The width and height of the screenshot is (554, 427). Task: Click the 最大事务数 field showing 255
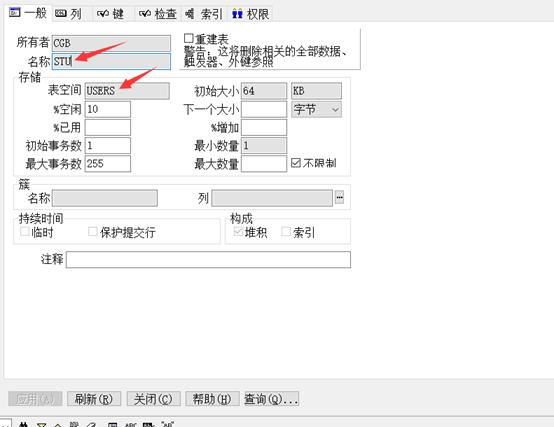108,164
